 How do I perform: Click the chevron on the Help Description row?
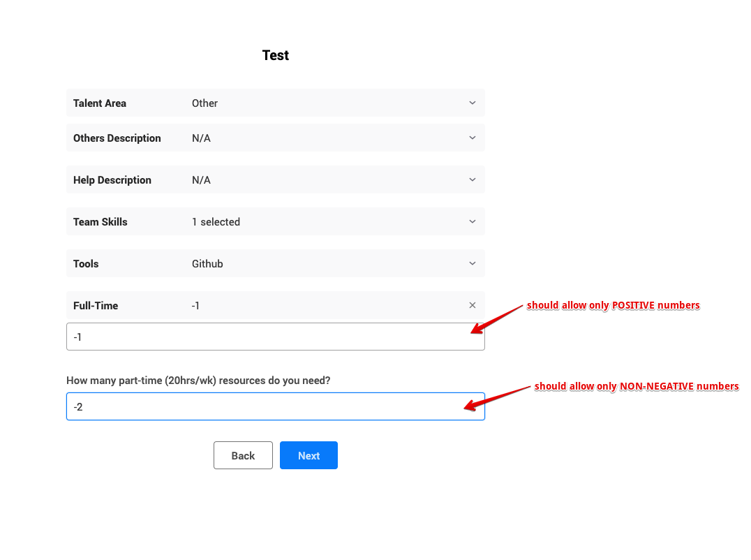(x=473, y=179)
